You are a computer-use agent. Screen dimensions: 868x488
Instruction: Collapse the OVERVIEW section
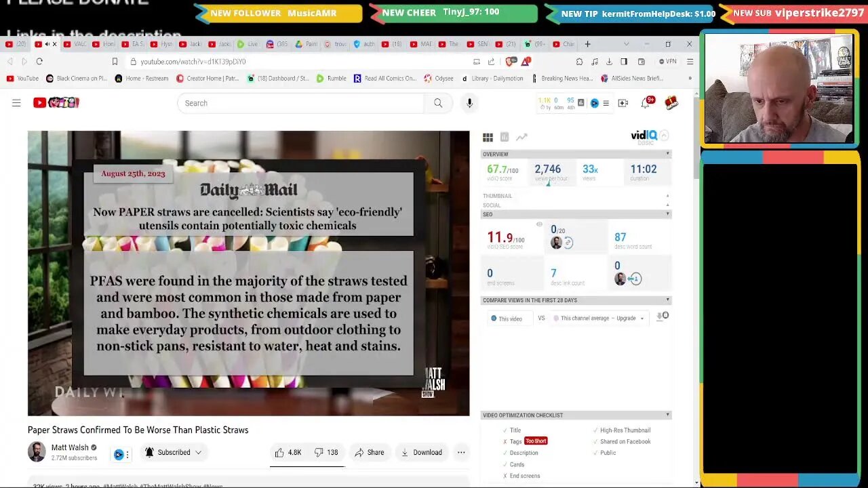click(x=667, y=154)
